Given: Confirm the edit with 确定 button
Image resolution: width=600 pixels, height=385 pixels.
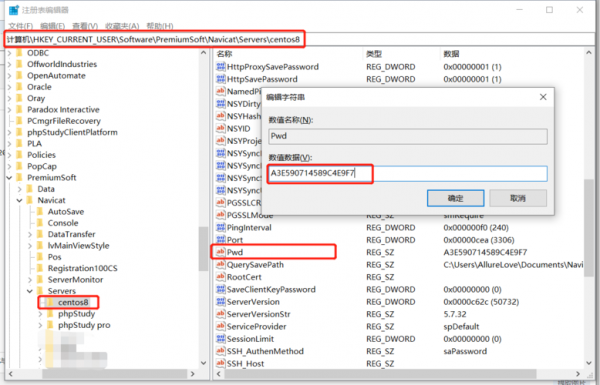Looking at the screenshot, I should pyautogui.click(x=455, y=198).
